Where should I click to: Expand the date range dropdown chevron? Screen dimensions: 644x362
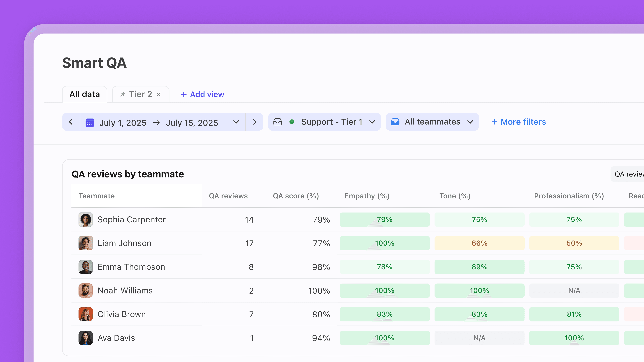(x=236, y=122)
